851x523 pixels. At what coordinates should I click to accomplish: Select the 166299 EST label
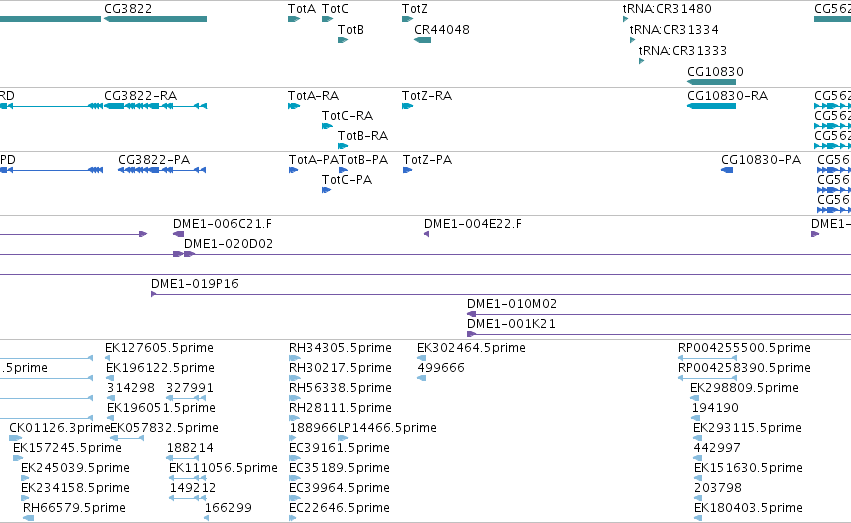(x=228, y=508)
